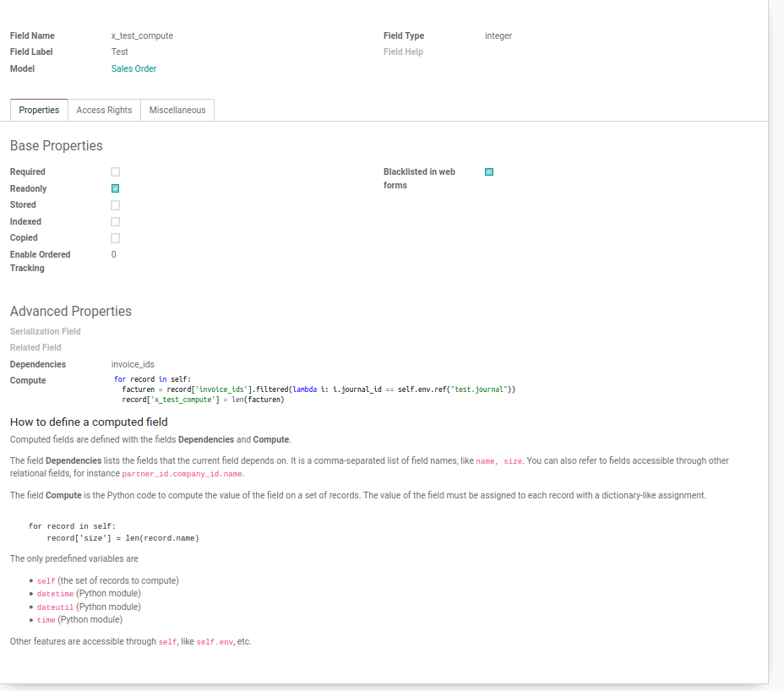
Task: Check the Indexed checkbox
Action: pyautogui.click(x=115, y=221)
